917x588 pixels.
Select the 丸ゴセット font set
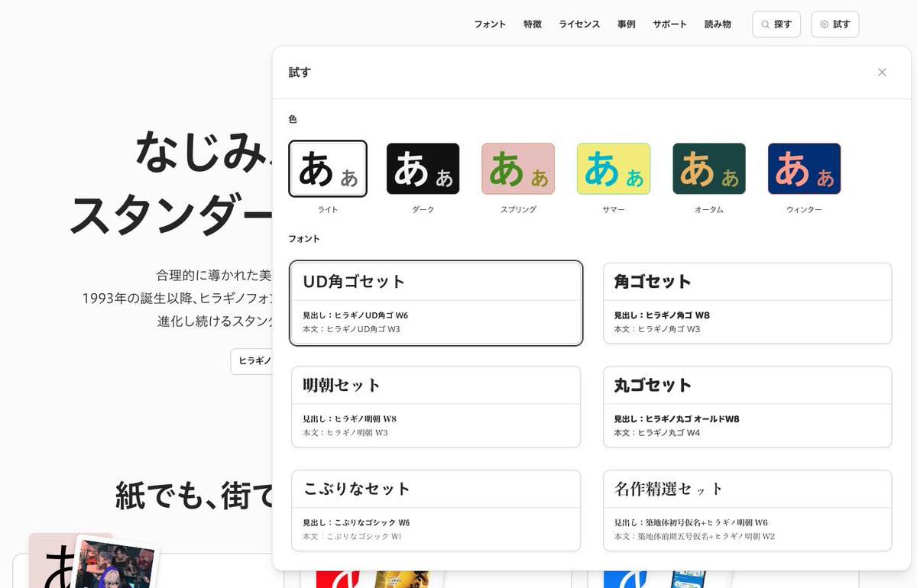click(x=747, y=407)
